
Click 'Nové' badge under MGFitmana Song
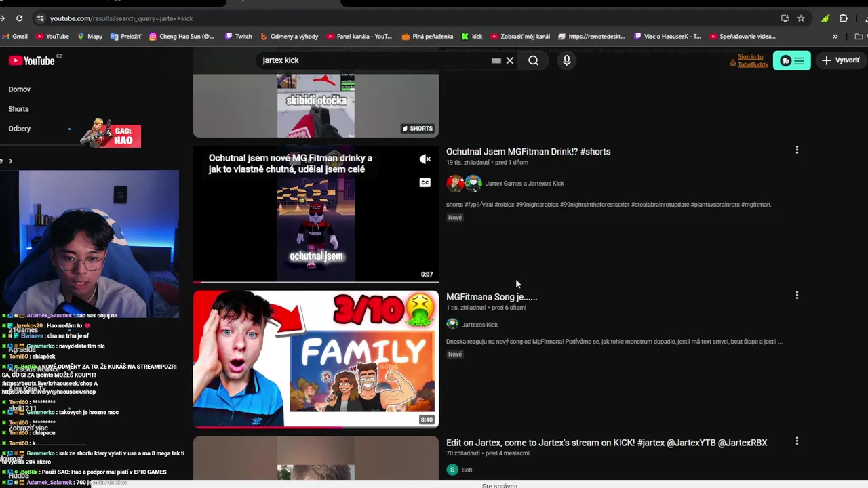455,354
